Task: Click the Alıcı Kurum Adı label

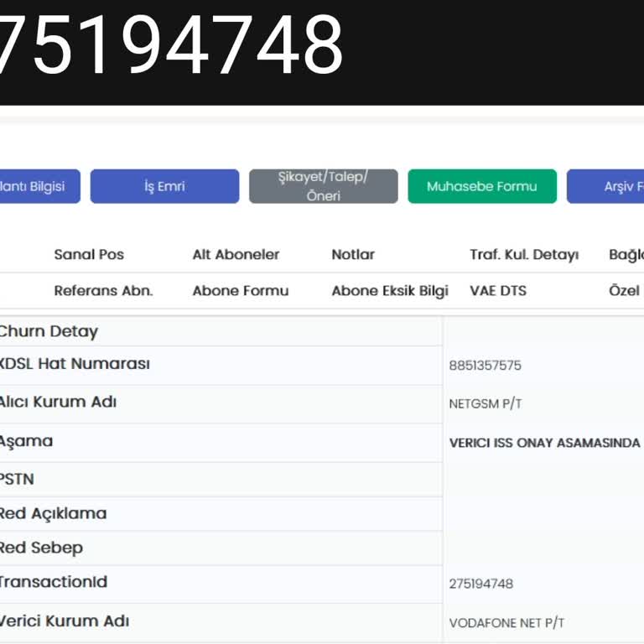Action: coord(58,402)
